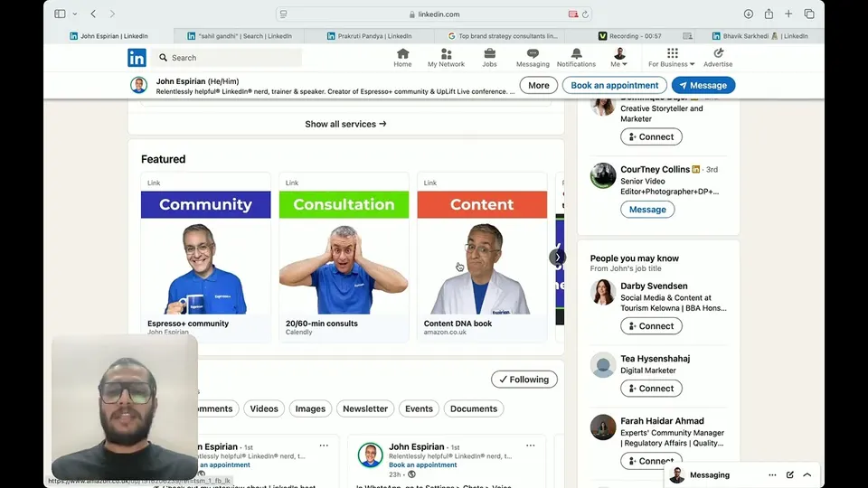Open CourTney Collins profile name
This screenshot has width=868, height=488.
tap(655, 169)
